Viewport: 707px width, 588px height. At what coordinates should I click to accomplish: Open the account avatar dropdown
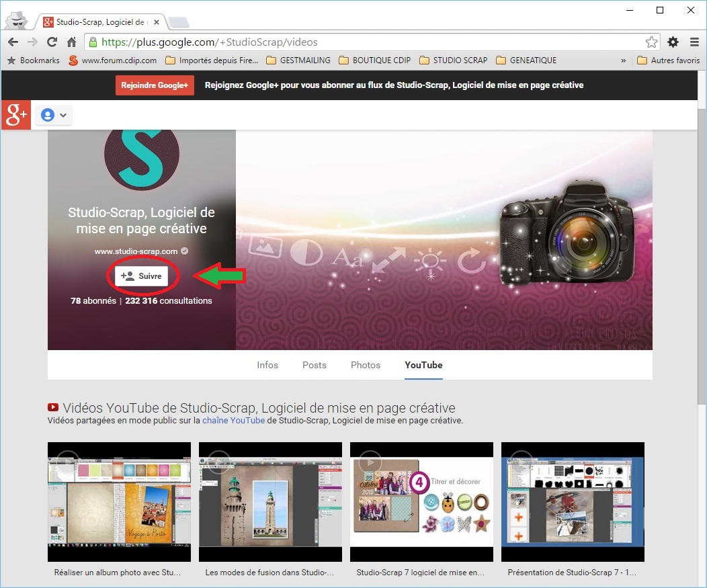point(54,115)
